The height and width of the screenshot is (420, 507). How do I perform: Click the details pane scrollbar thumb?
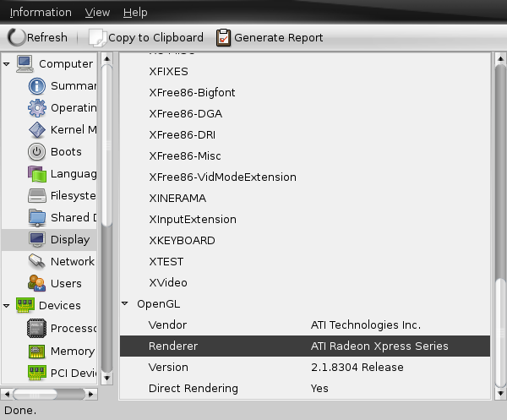[500, 332]
